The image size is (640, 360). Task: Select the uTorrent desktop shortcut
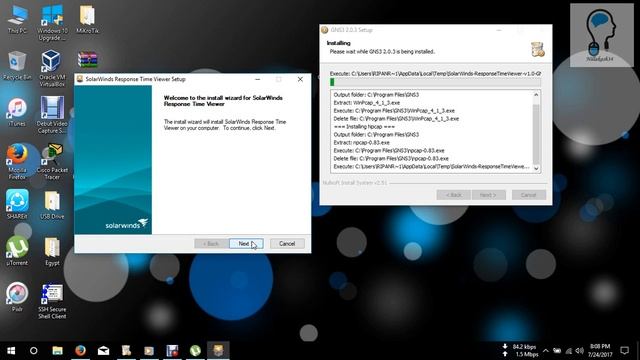pos(17,251)
